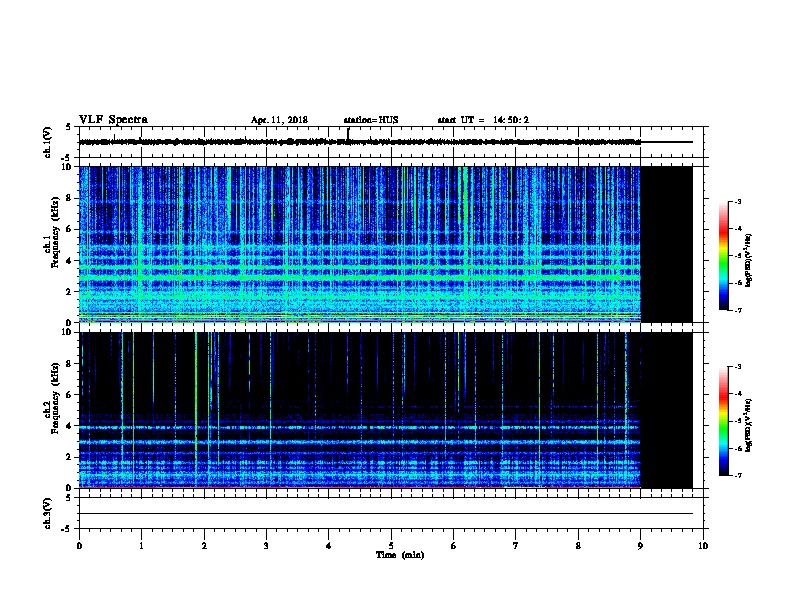The height and width of the screenshot is (612, 792).
Task: Click the "station=HUS" header label
Action: coord(371,120)
